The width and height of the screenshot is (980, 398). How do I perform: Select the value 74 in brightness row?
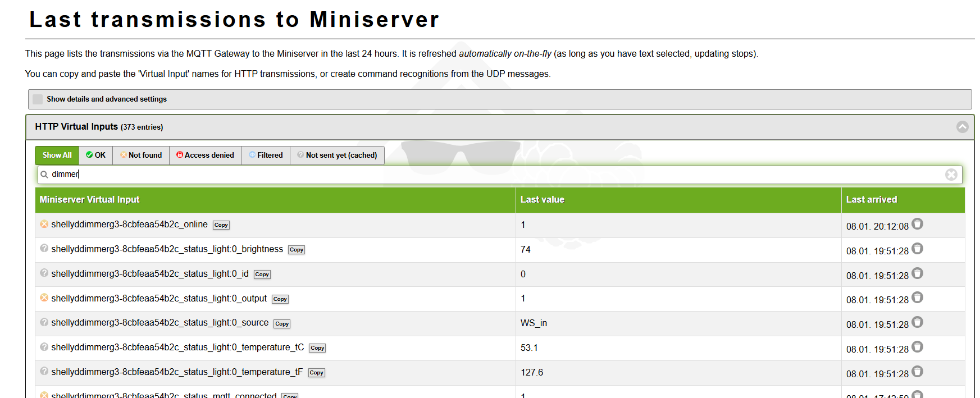point(526,249)
